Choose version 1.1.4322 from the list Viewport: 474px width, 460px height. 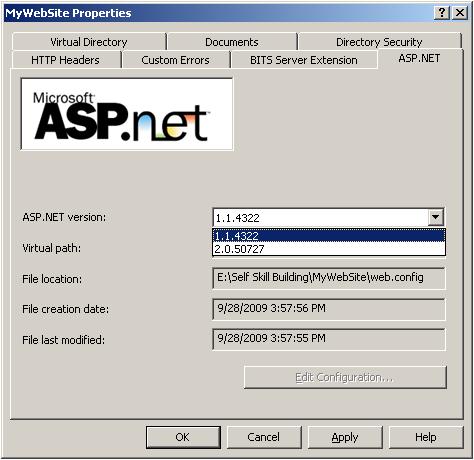point(329,236)
